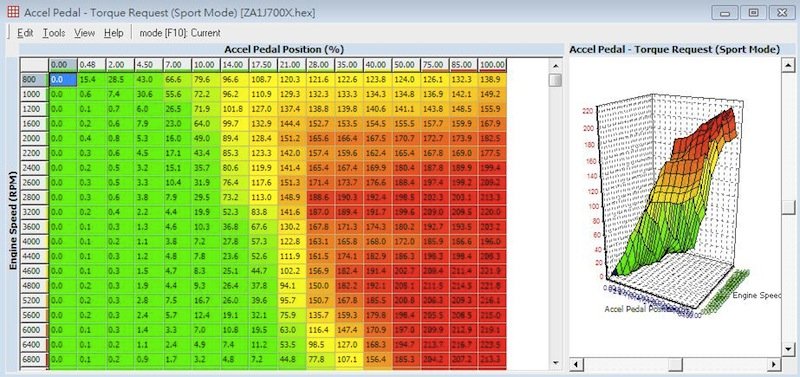The image size is (800, 377).
Task: Select cell with value 138.9
Action: tap(492, 80)
